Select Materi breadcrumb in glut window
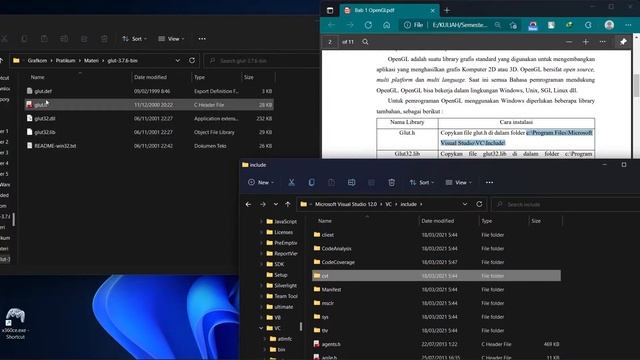The height and width of the screenshot is (360, 640). [91, 60]
